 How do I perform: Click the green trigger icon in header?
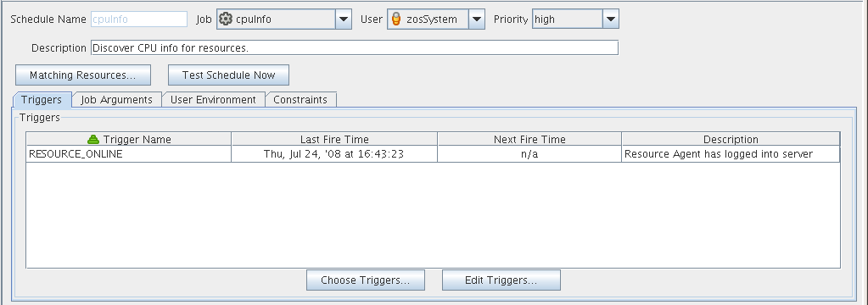(x=93, y=139)
